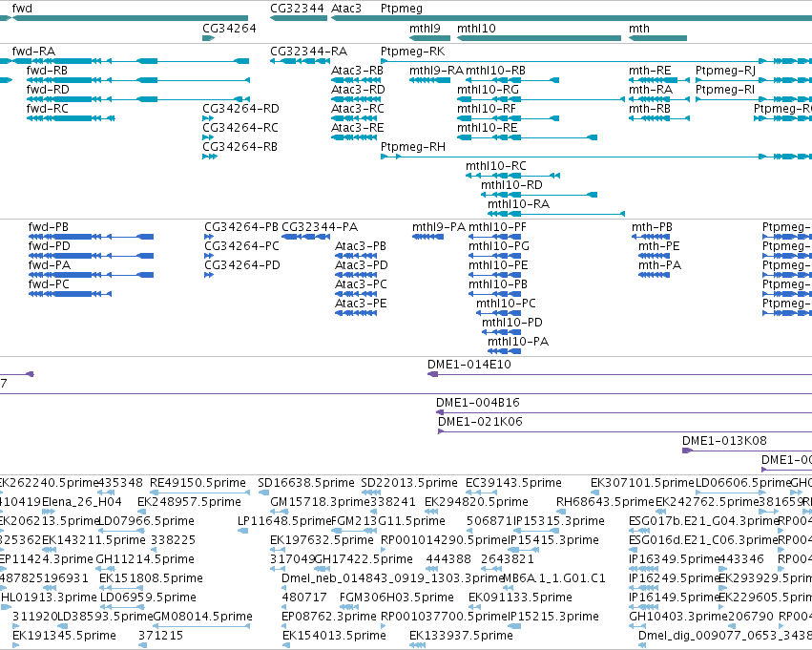This screenshot has height=650, width=812.
Task: Click transcript CG32344-RA
Action: click(x=300, y=61)
